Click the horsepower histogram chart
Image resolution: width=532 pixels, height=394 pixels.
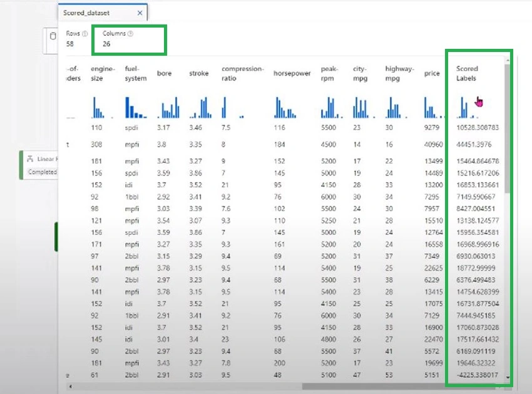pos(285,107)
